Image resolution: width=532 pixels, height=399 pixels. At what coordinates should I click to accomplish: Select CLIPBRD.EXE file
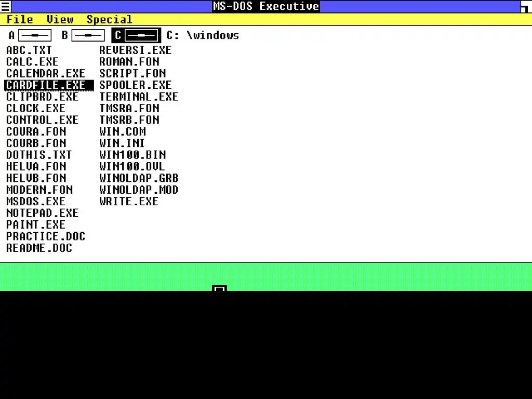pyautogui.click(x=42, y=97)
